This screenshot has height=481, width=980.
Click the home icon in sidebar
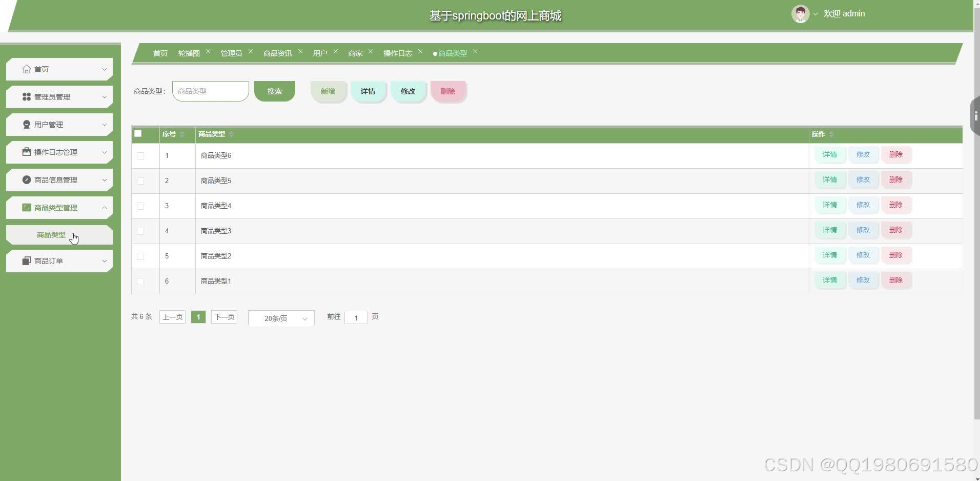27,69
